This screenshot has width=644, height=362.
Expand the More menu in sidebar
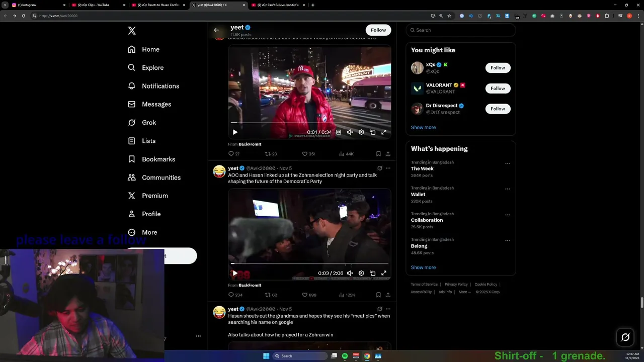pyautogui.click(x=142, y=232)
